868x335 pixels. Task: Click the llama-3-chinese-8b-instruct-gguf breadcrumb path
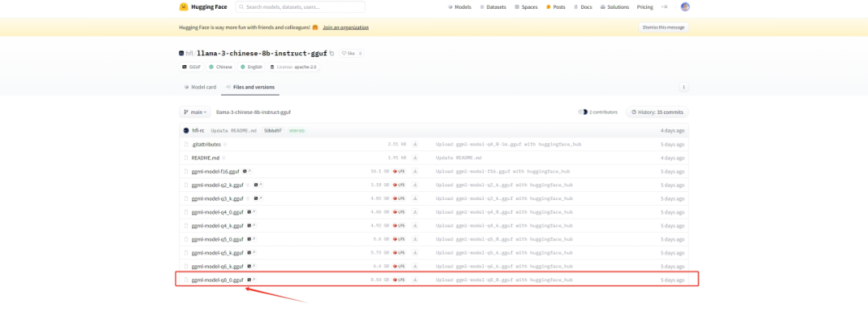click(253, 112)
